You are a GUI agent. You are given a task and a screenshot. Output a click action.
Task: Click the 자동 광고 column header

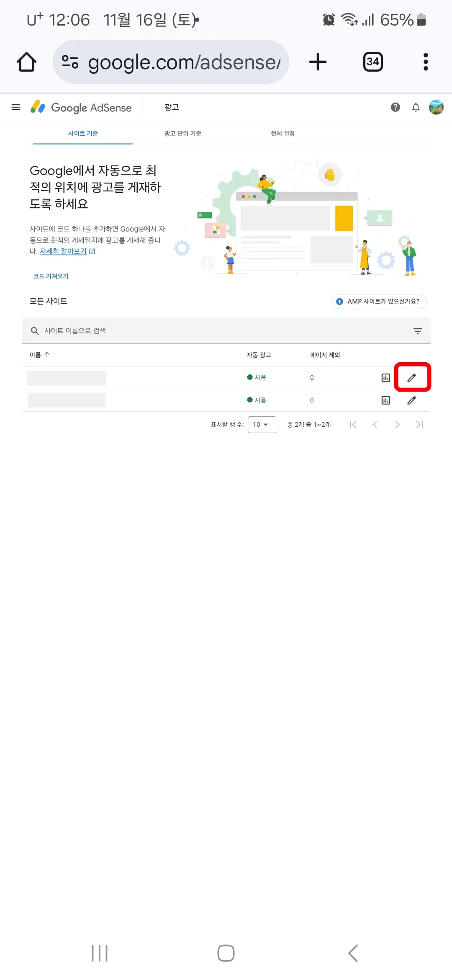click(259, 355)
